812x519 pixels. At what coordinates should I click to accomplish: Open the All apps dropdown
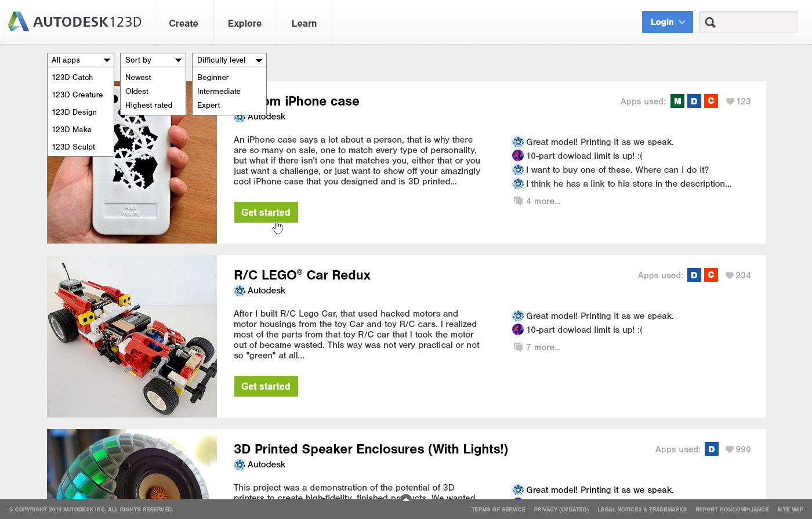click(x=81, y=60)
